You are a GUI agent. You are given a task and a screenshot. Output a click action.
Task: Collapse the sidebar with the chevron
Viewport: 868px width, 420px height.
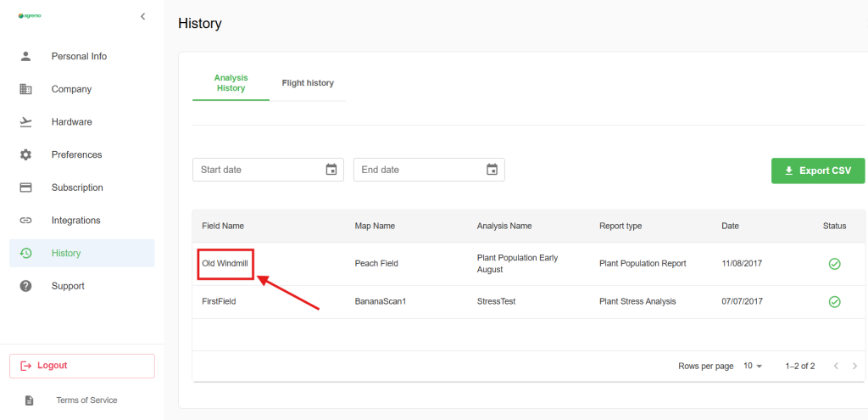click(x=142, y=16)
